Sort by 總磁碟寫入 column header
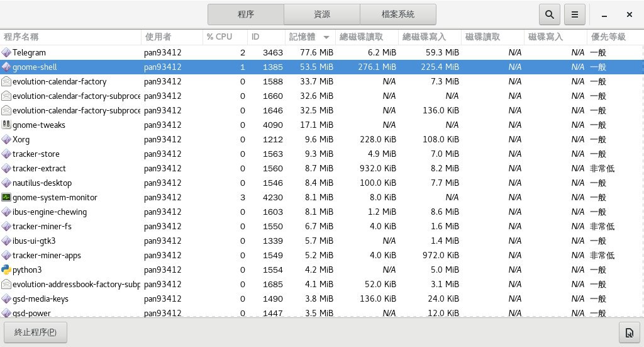The image size is (644, 347). pyautogui.click(x=430, y=37)
